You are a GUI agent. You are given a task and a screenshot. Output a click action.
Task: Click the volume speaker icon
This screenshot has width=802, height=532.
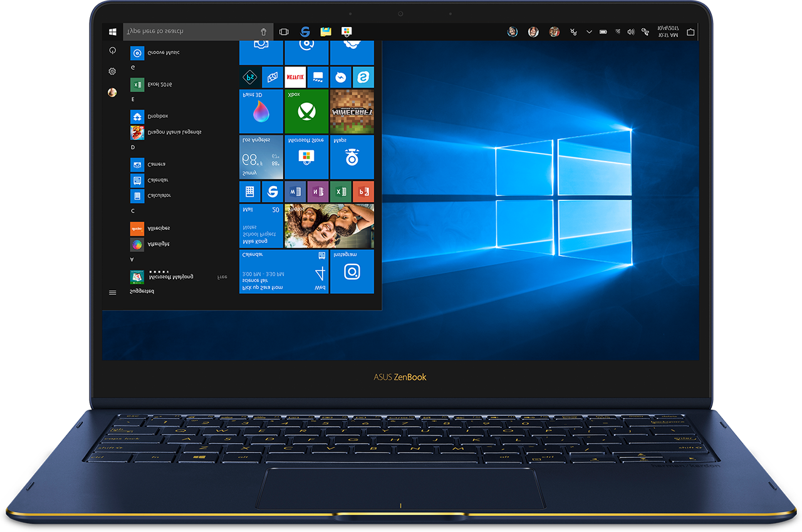point(631,31)
